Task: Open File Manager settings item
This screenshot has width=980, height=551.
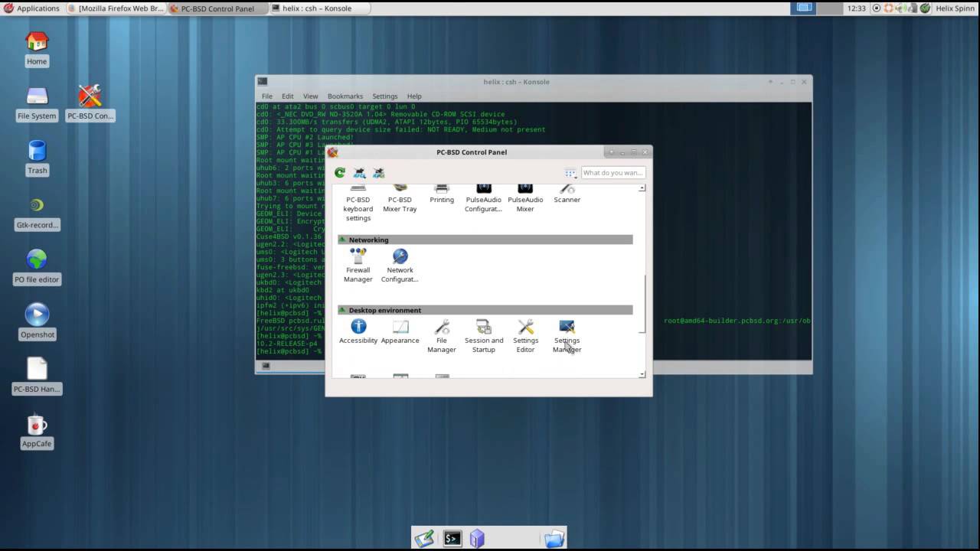Action: click(x=442, y=337)
